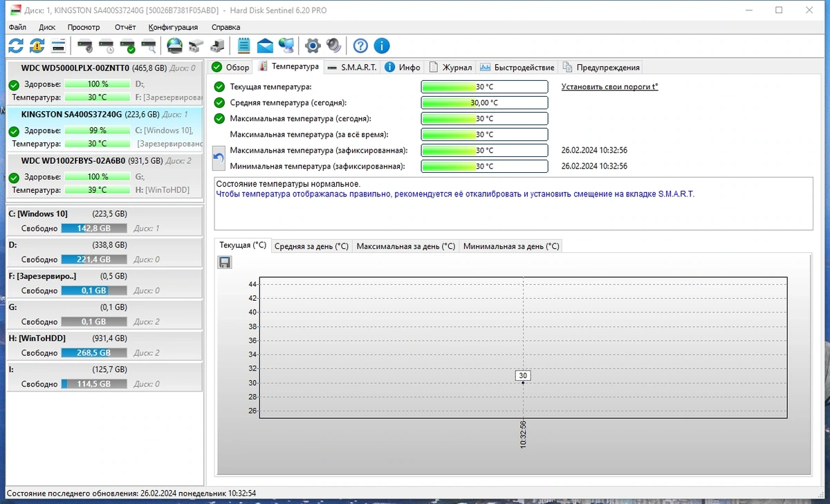Click the disk icon with magnifying glass
The height and width of the screenshot is (504, 830).
pyautogui.click(x=149, y=46)
